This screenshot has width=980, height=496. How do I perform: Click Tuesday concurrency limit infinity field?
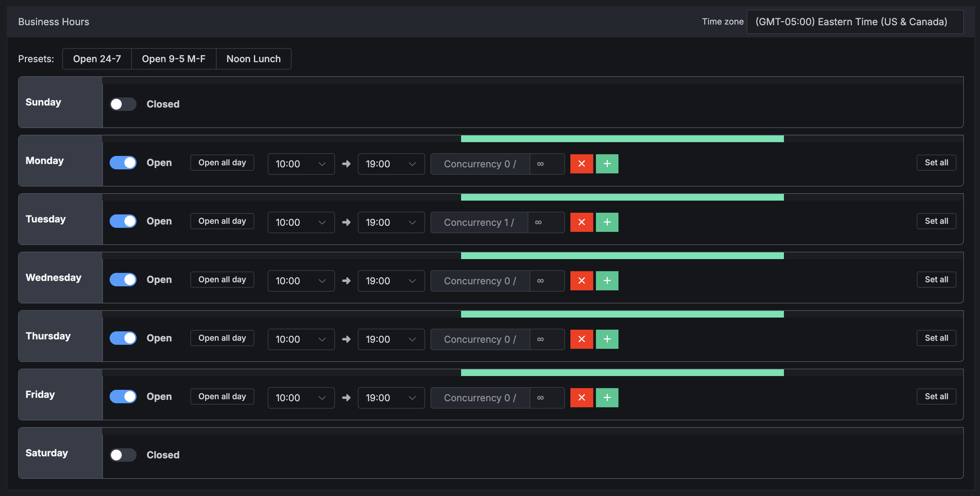(546, 222)
